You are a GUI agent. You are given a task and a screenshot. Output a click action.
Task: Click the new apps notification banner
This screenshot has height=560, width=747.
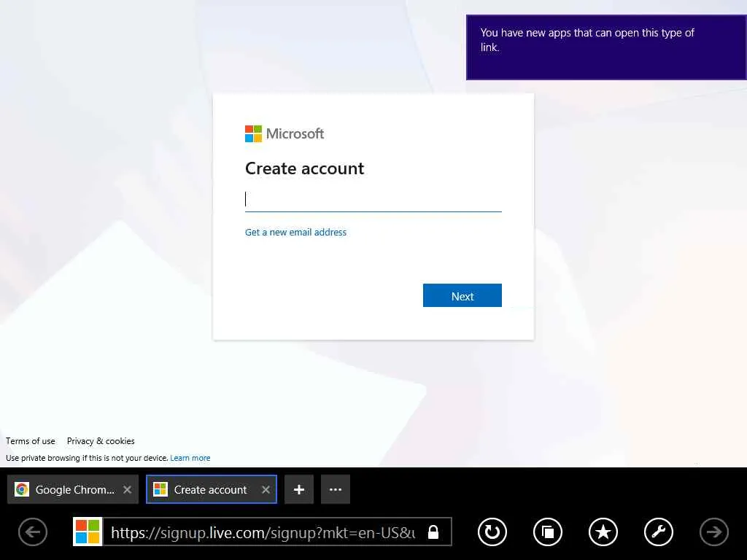(606, 47)
